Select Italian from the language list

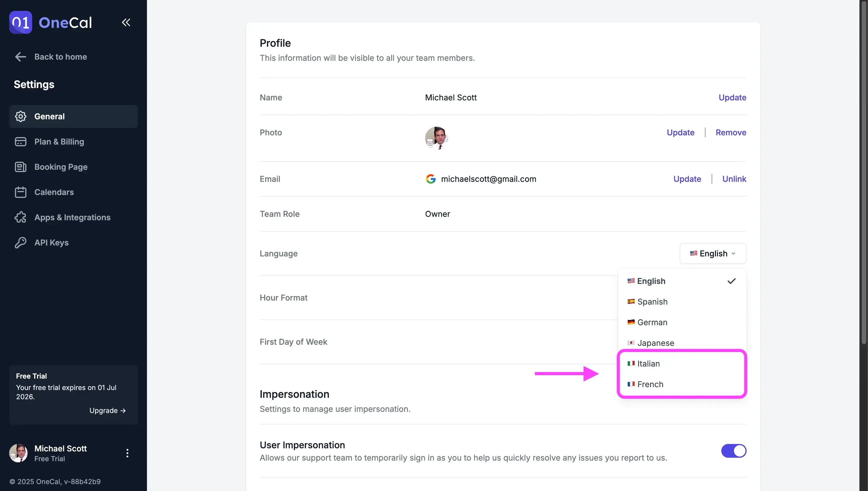(649, 364)
